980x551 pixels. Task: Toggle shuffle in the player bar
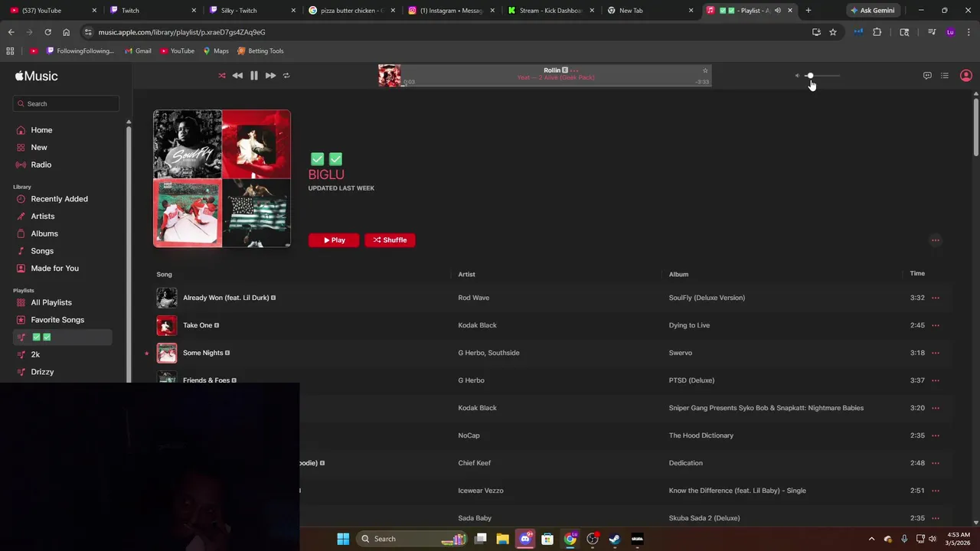222,76
